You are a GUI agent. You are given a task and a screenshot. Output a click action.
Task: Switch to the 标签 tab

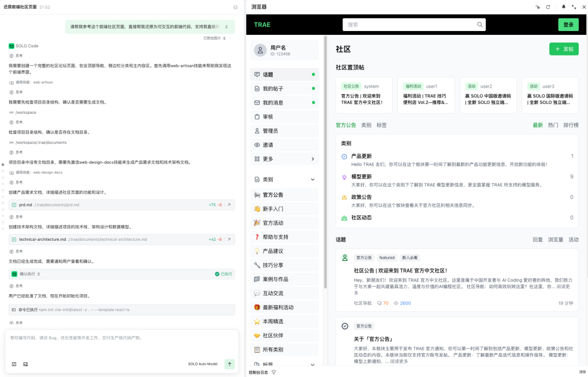[x=381, y=125]
